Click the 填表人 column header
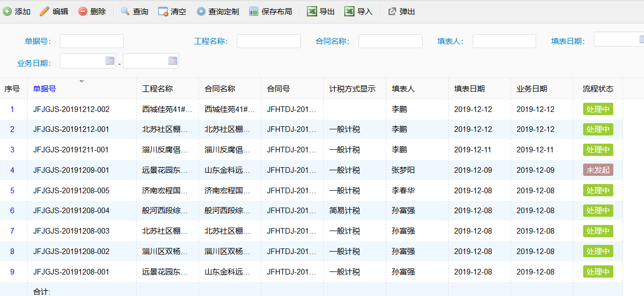Screen dimensions: 644x296 [x=403, y=88]
